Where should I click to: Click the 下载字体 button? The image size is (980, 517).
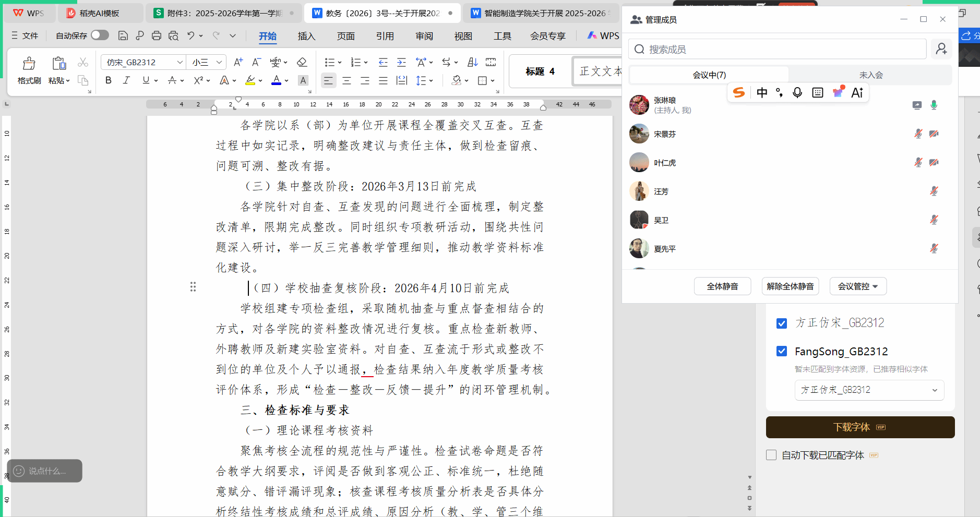pyautogui.click(x=860, y=427)
